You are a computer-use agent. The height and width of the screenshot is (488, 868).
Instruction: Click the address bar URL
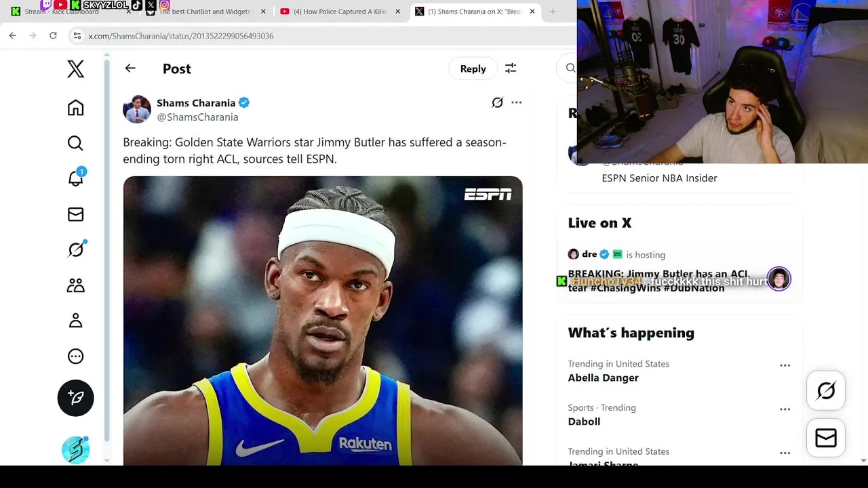[181, 36]
